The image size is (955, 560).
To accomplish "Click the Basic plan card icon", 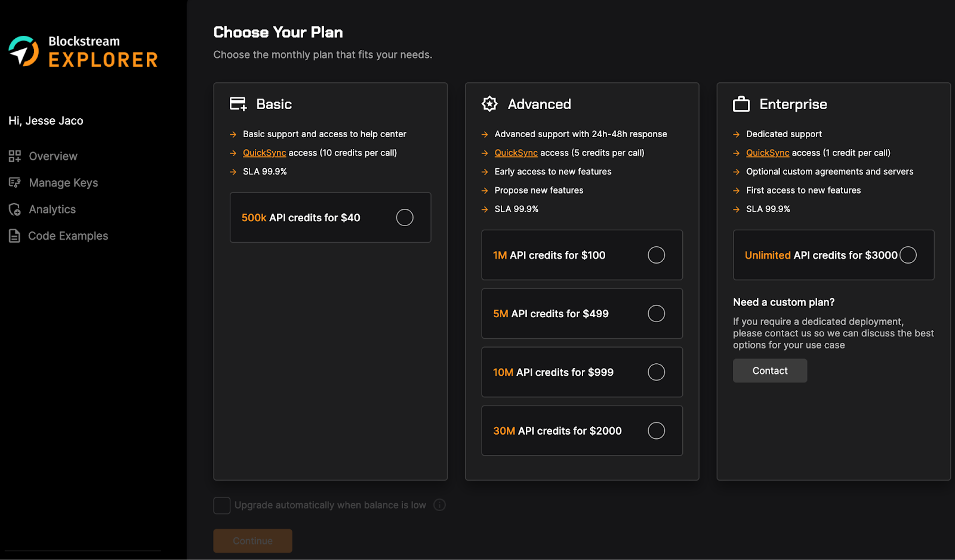I will [x=238, y=104].
